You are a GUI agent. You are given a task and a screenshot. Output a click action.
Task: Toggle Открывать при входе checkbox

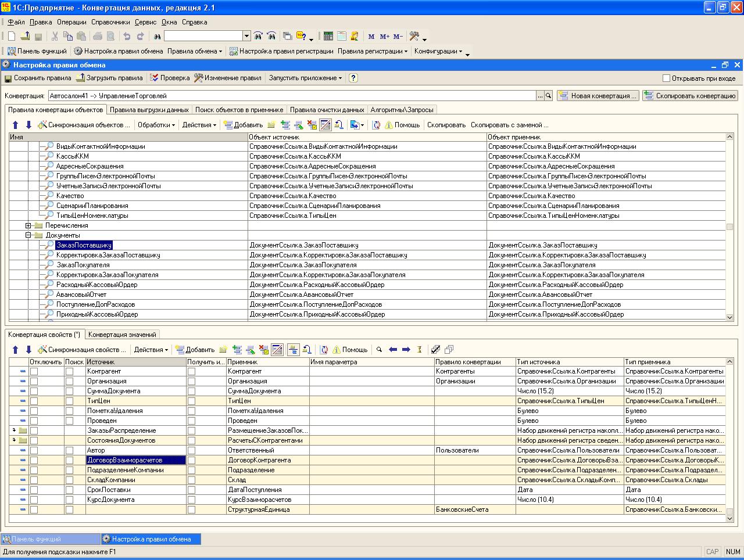coord(667,78)
